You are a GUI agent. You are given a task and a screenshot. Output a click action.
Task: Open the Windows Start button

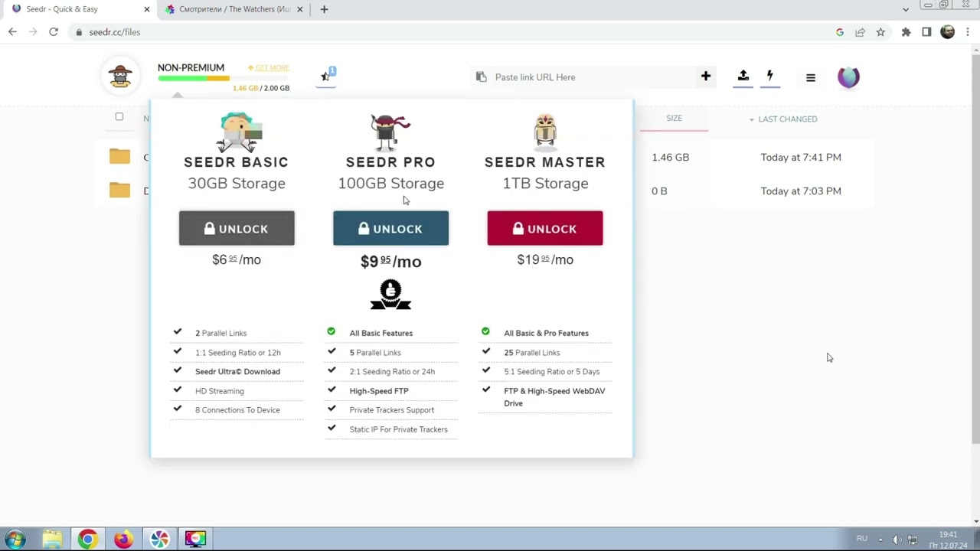pos(15,539)
